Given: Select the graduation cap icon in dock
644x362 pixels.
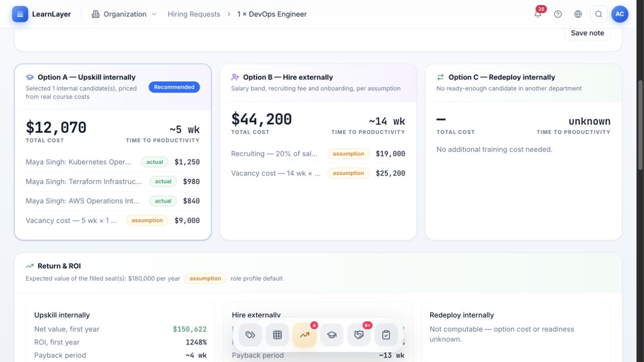Looking at the screenshot, I should point(331,335).
